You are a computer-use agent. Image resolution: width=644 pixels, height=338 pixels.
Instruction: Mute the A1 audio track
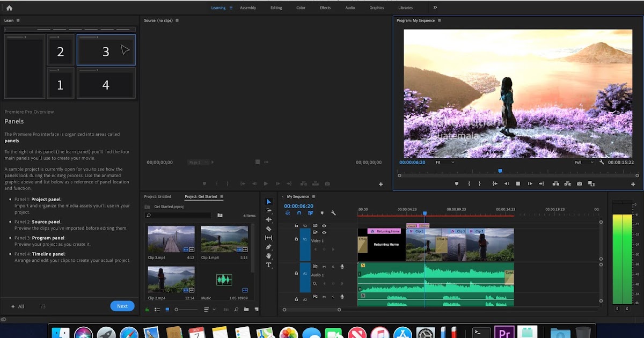tap(324, 267)
